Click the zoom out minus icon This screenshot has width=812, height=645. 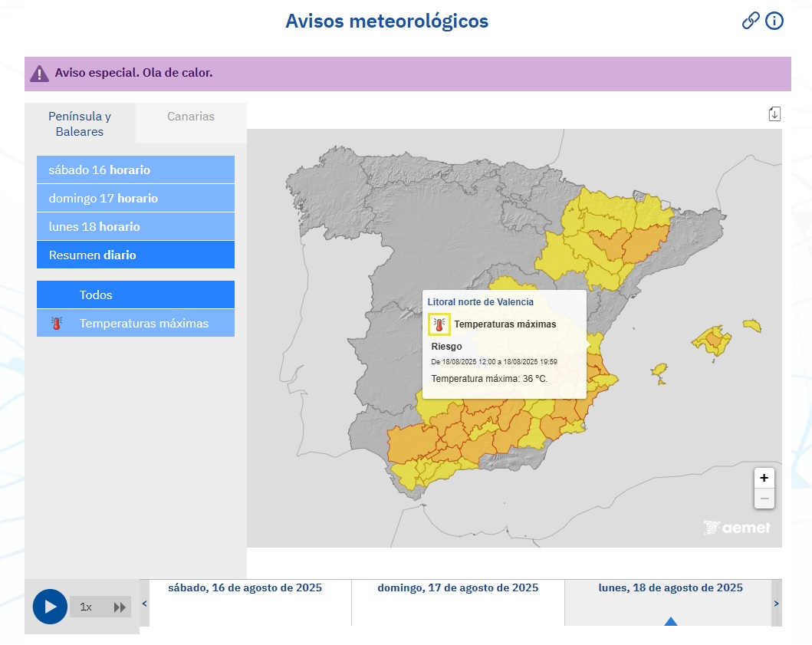[x=764, y=499]
